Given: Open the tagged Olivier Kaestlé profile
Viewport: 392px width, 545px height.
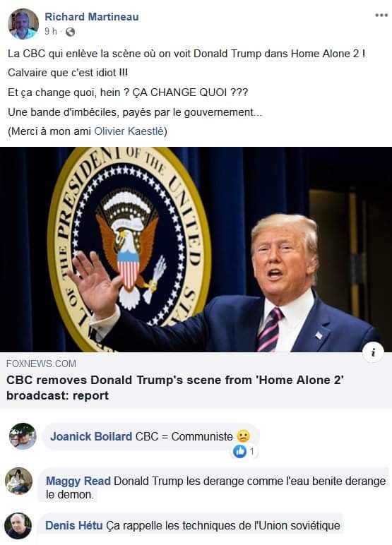Looking at the screenshot, I should 129,131.
